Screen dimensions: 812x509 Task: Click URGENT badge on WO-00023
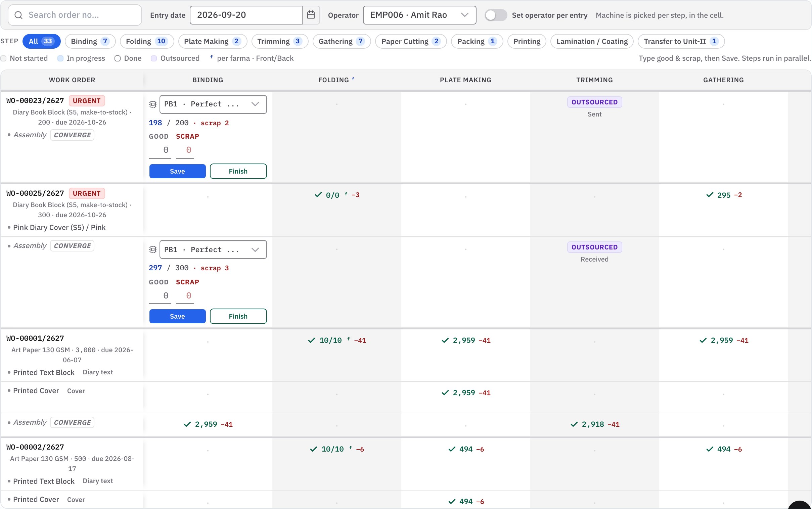tap(87, 101)
